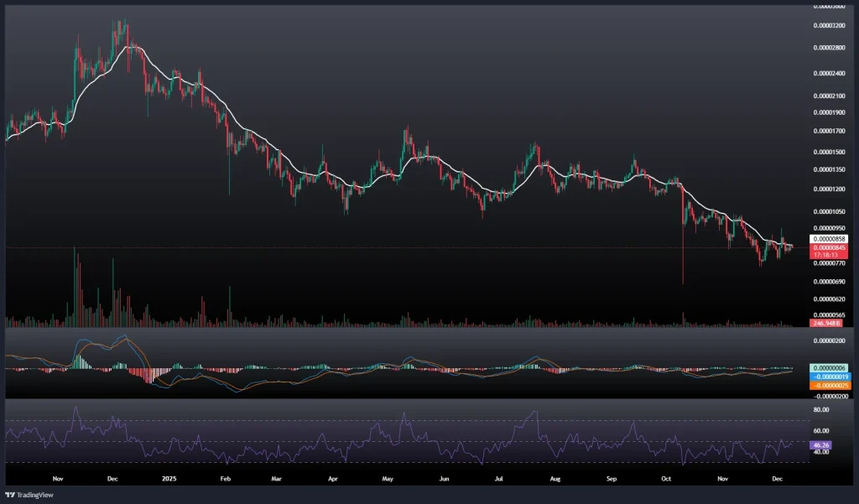Select the May marker on the time axis
This screenshot has width=859, height=504.
pos(387,479)
